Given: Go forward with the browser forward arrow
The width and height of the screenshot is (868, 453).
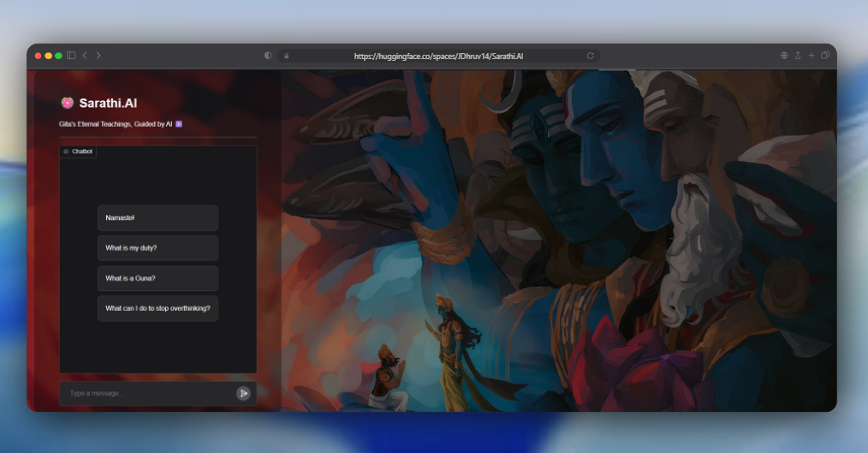Looking at the screenshot, I should pyautogui.click(x=98, y=56).
